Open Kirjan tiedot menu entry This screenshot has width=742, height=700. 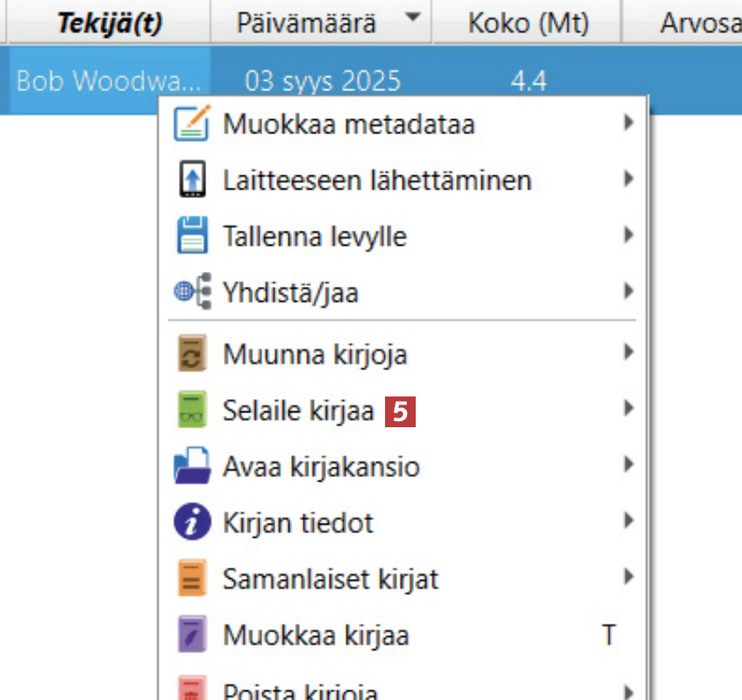(x=403, y=522)
